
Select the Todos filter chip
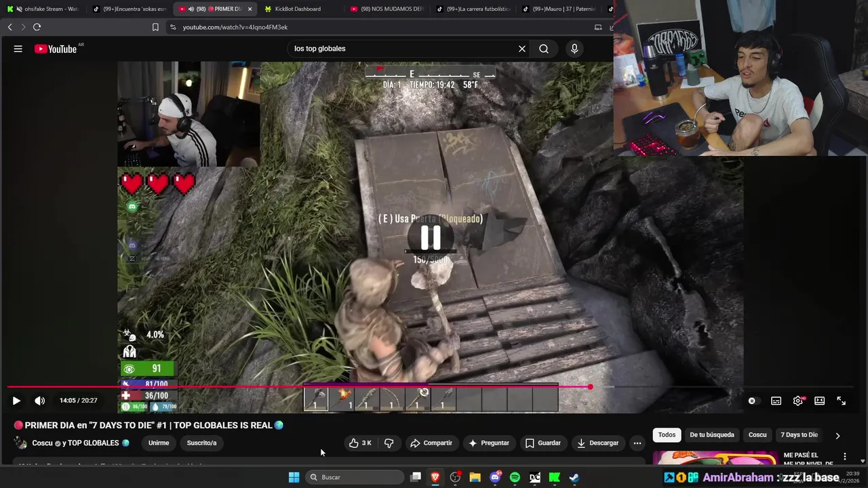pyautogui.click(x=667, y=435)
